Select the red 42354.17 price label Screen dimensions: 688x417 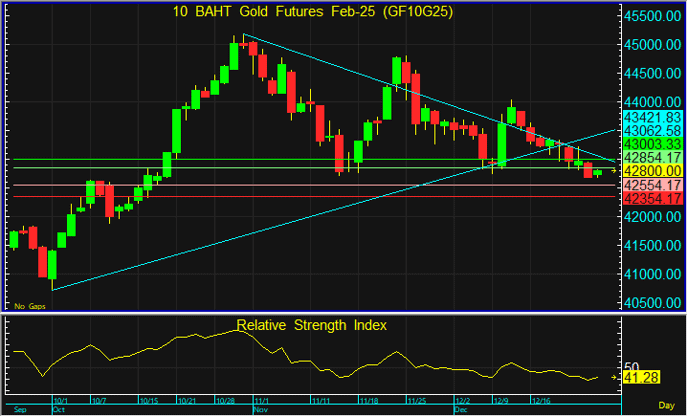[652, 198]
